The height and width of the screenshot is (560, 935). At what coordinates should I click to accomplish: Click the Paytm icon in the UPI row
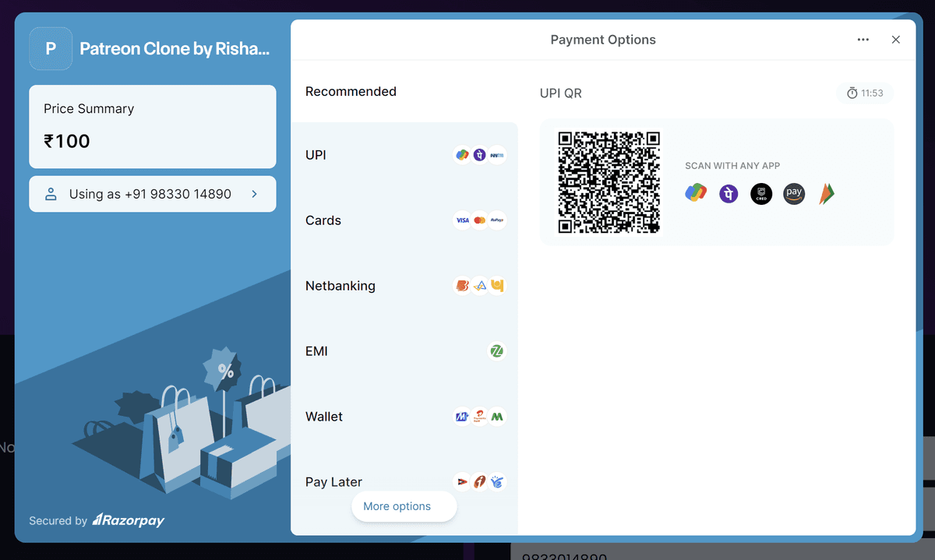click(497, 155)
